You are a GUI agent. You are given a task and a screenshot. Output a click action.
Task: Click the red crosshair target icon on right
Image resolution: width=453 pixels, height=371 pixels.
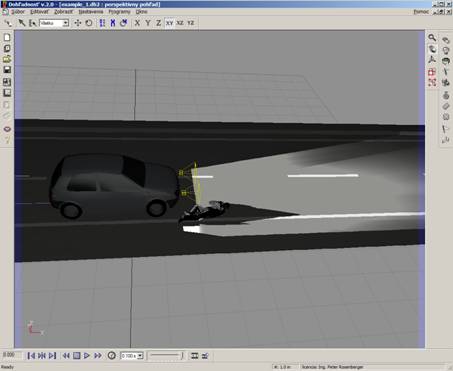[432, 72]
